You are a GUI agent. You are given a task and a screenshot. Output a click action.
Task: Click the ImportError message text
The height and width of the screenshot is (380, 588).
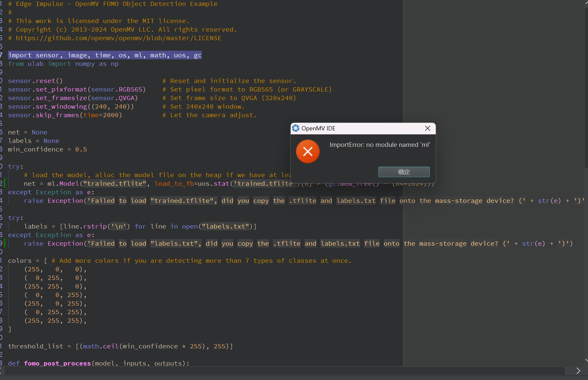[380, 145]
